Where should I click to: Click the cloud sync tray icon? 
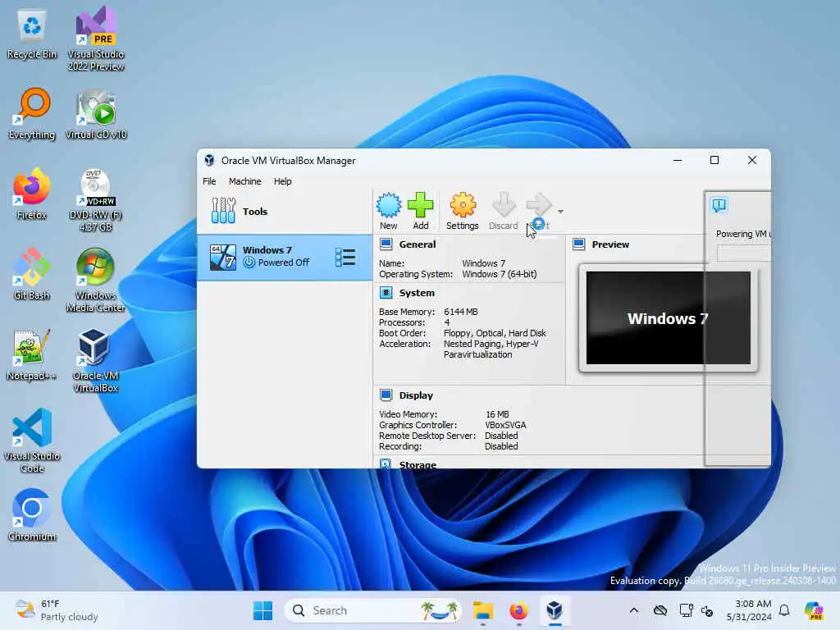click(660, 610)
